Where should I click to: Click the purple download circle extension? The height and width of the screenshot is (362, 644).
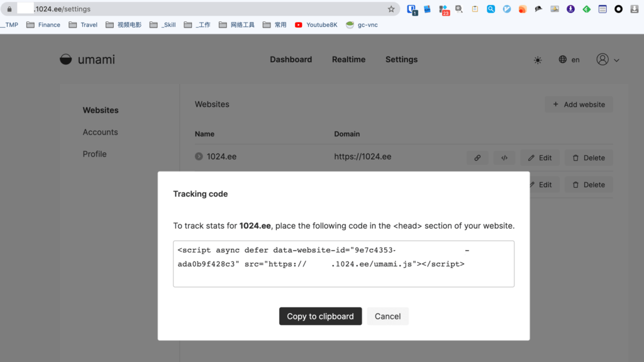570,9
